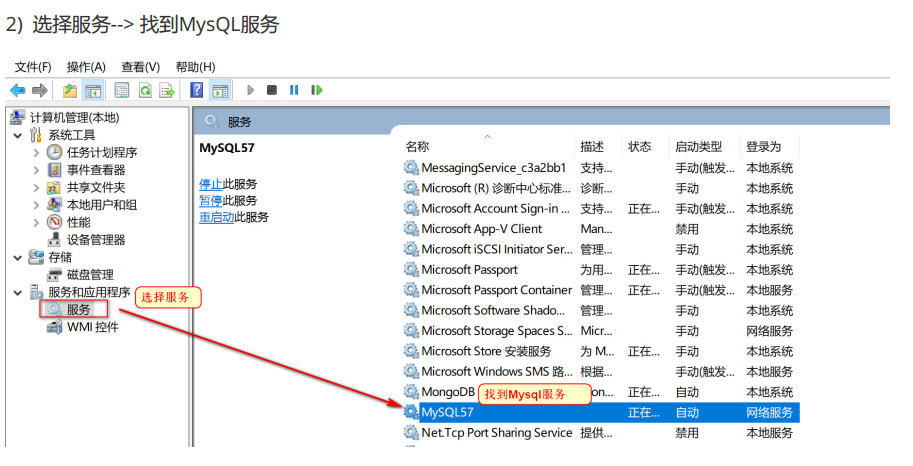913x466 pixels.
Task: Select Net.Tcp Port Sharing Service row
Action: point(601,433)
